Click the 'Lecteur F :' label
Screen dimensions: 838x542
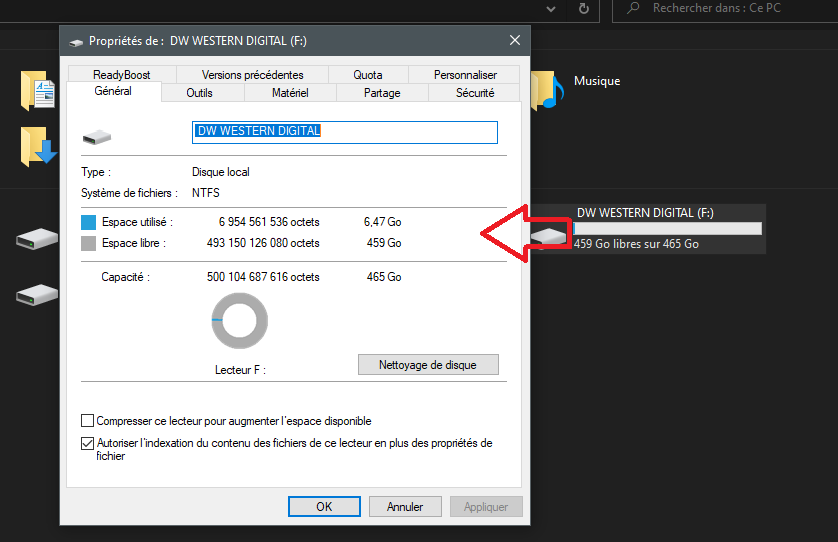pyautogui.click(x=240, y=370)
